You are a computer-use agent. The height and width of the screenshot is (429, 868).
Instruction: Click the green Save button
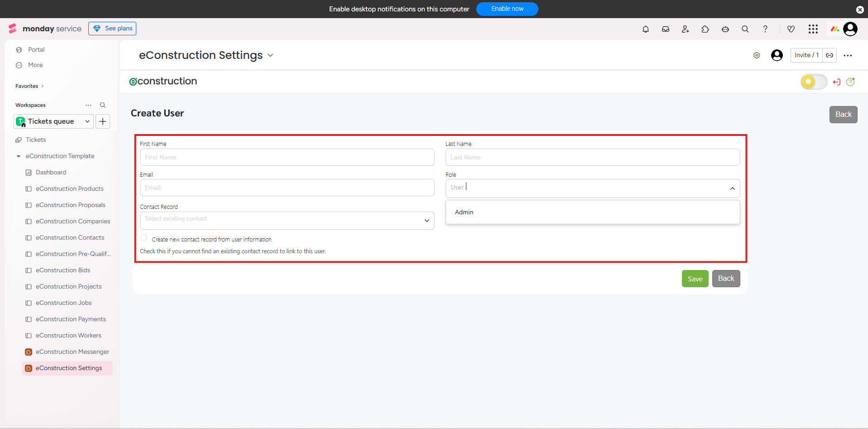click(695, 279)
